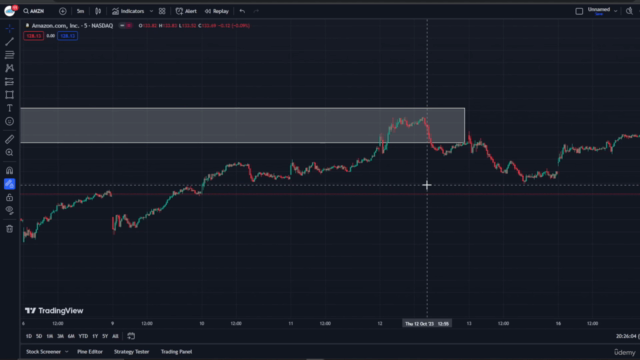Viewport: 640px width, 360px height.
Task: Open the candlestick chart style menu
Action: tap(98, 11)
